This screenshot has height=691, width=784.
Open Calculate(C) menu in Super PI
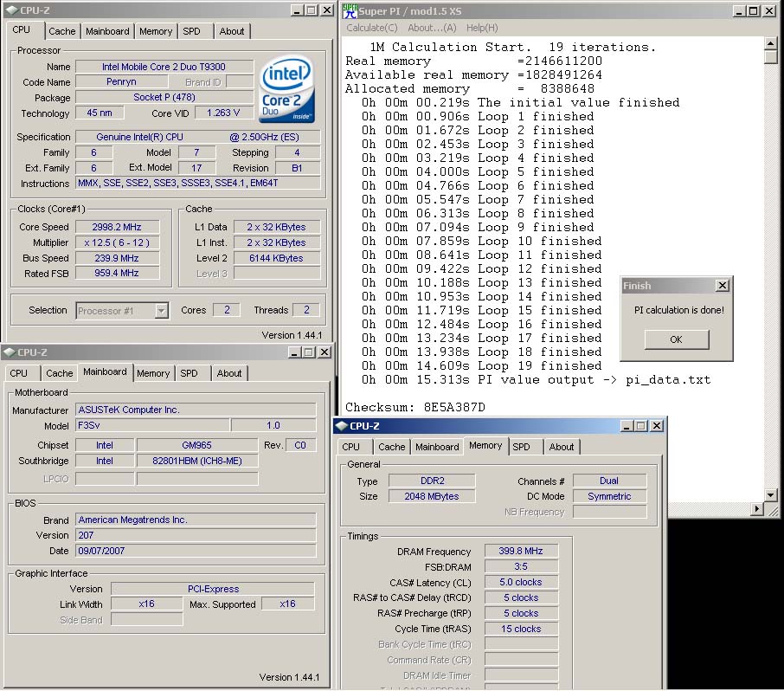pyautogui.click(x=372, y=28)
